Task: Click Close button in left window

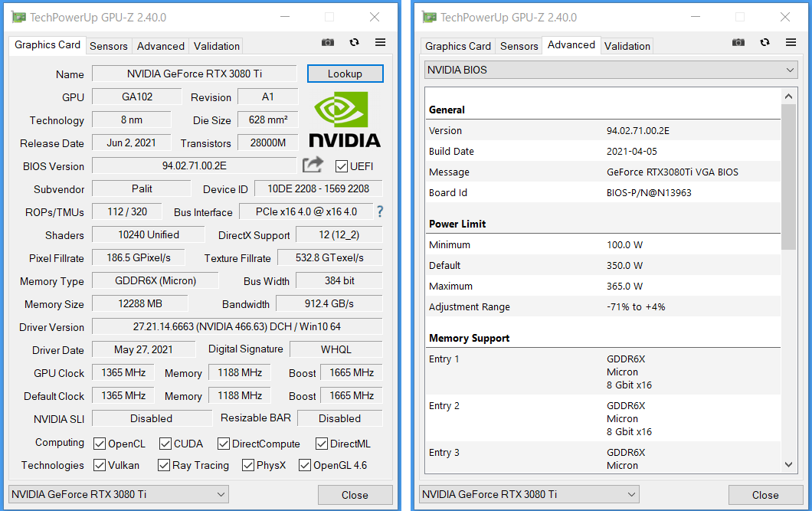Action: click(x=355, y=495)
